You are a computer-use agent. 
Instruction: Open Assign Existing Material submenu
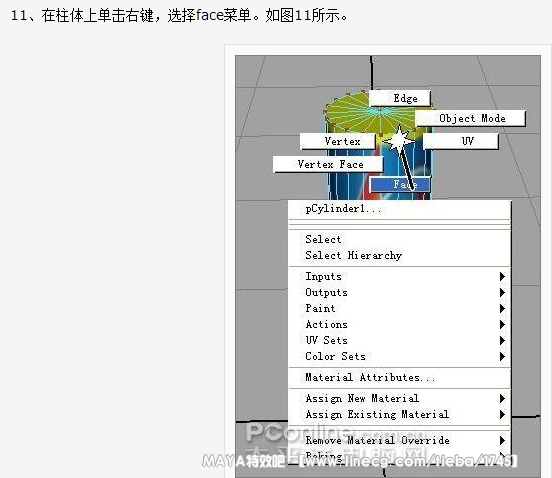click(x=400, y=414)
